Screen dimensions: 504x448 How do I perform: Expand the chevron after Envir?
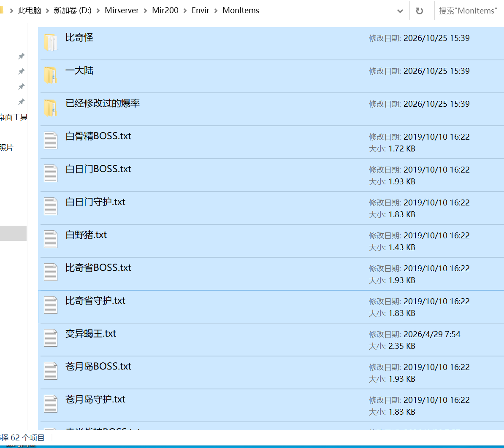click(216, 11)
